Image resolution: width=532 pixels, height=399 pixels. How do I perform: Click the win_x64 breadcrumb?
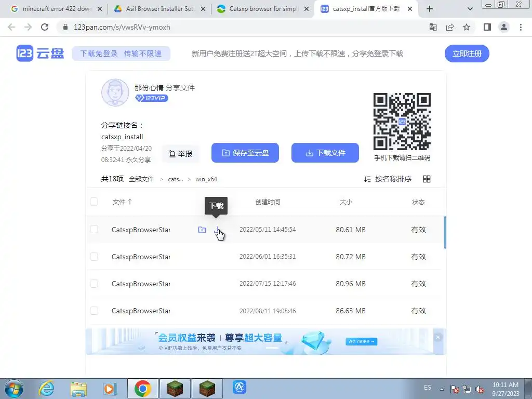[206, 179]
